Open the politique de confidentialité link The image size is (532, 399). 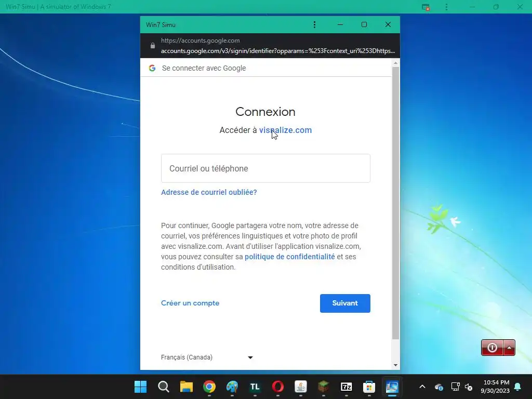point(290,257)
